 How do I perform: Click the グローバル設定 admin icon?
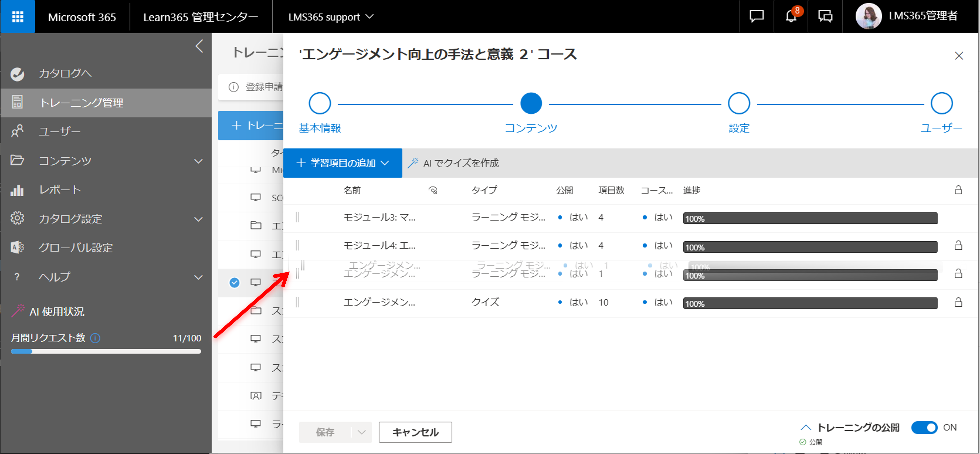(17, 247)
